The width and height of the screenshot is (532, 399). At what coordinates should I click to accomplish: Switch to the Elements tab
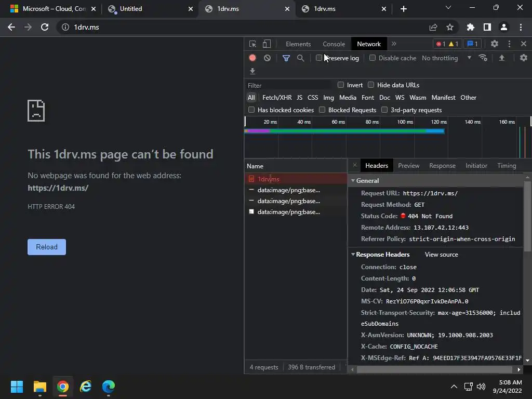[298, 44]
